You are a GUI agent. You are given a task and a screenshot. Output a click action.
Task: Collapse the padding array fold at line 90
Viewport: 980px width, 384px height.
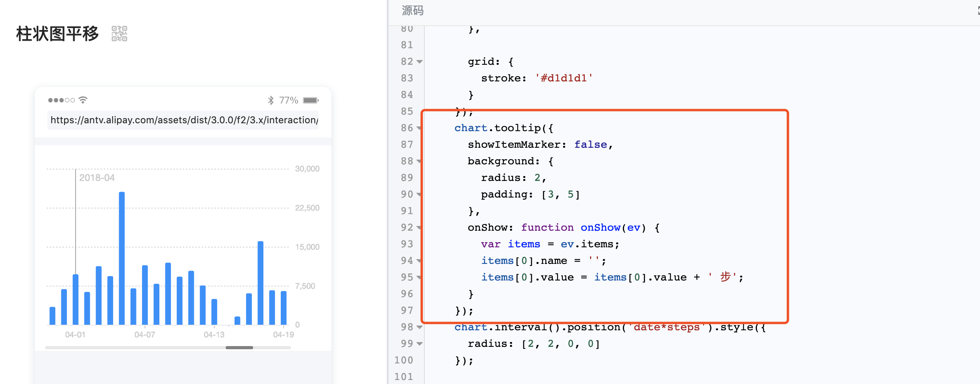pos(419,194)
